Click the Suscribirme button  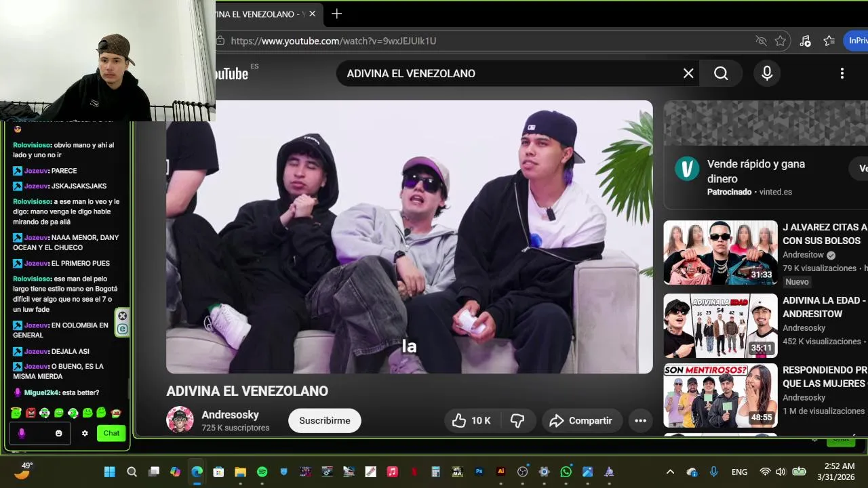coord(325,421)
